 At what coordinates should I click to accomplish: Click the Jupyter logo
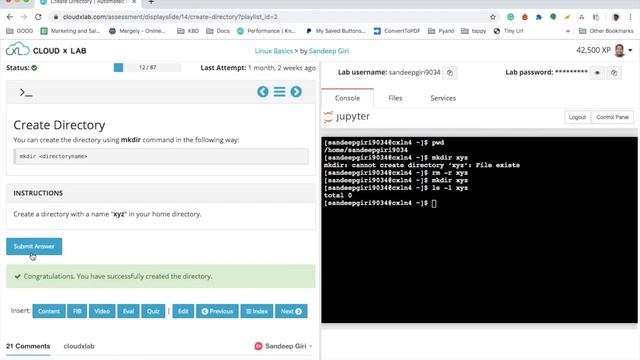click(347, 117)
